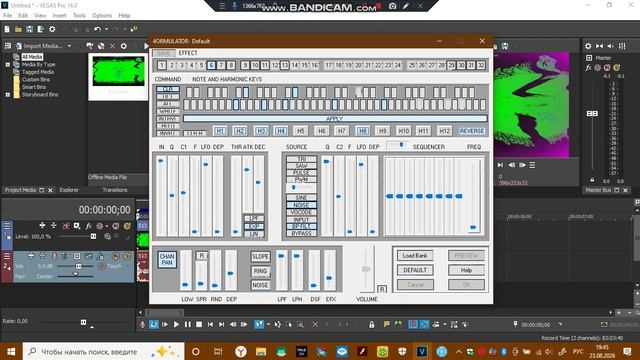Select the SINE source waveform

coord(301,198)
